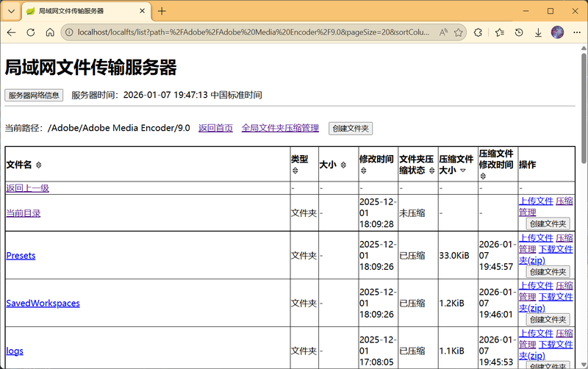This screenshot has width=588, height=369.
Task: Click 上传文件 in Presets row
Action: (x=536, y=238)
